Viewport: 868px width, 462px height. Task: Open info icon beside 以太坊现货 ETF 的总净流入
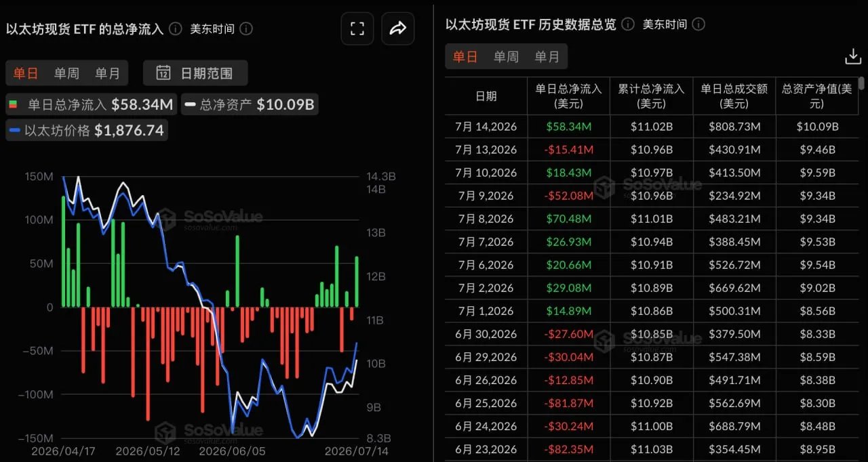[x=176, y=28]
